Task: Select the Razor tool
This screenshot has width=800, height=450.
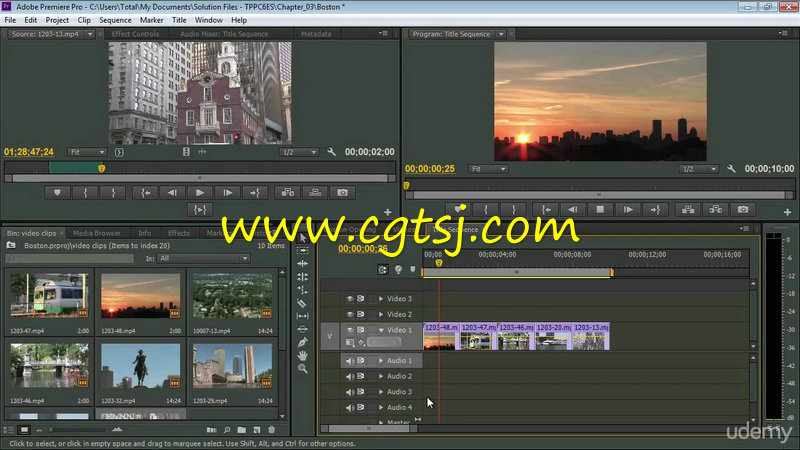Action: (303, 303)
